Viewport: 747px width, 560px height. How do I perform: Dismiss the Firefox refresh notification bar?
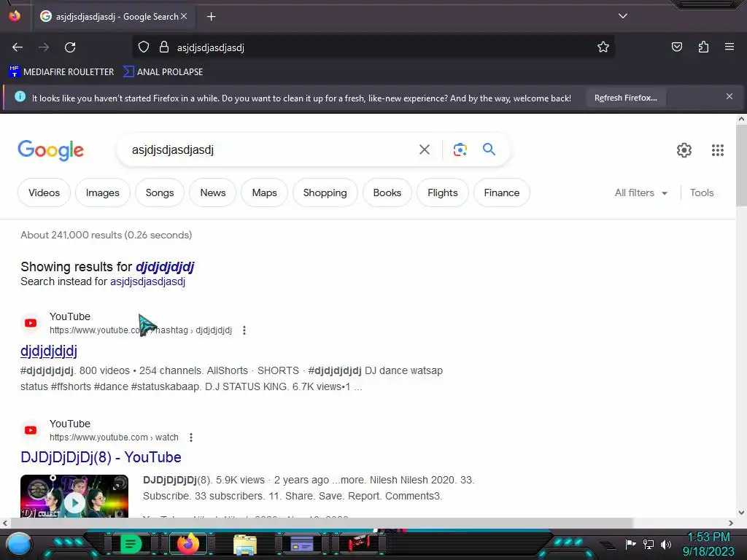[729, 97]
